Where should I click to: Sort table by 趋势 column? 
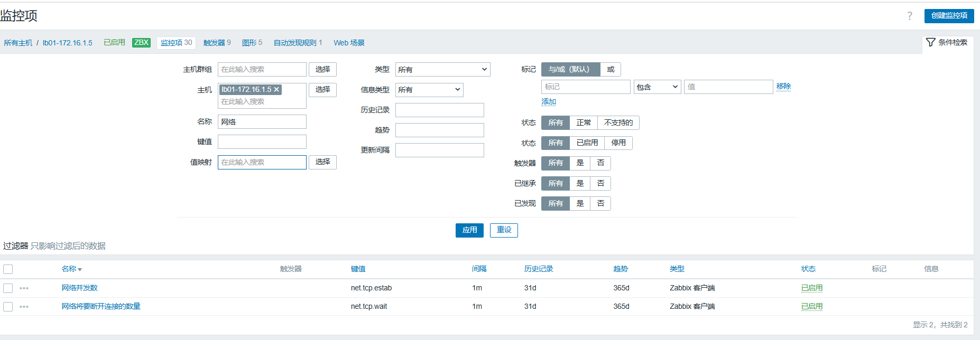[x=621, y=269]
